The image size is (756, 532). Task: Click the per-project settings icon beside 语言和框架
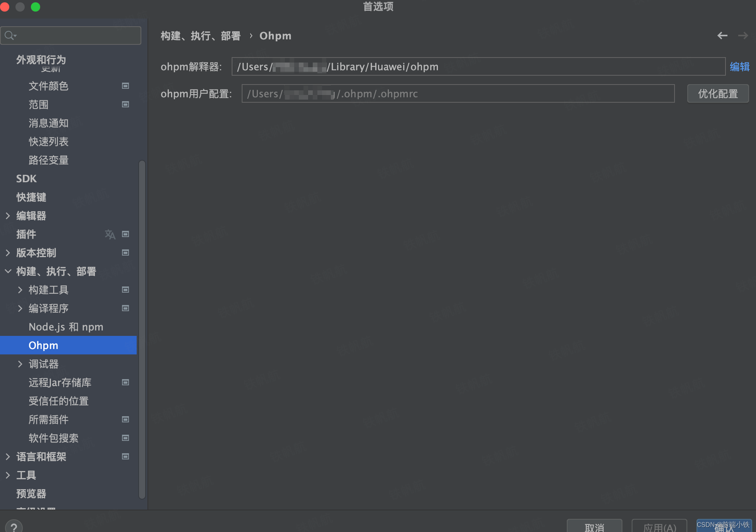pyautogui.click(x=125, y=456)
